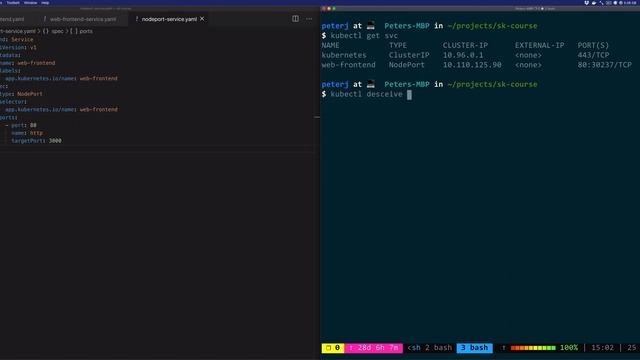The image size is (640, 360).
Task: Switch to the web-frontend-service.yaml tab
Action: coord(83,19)
